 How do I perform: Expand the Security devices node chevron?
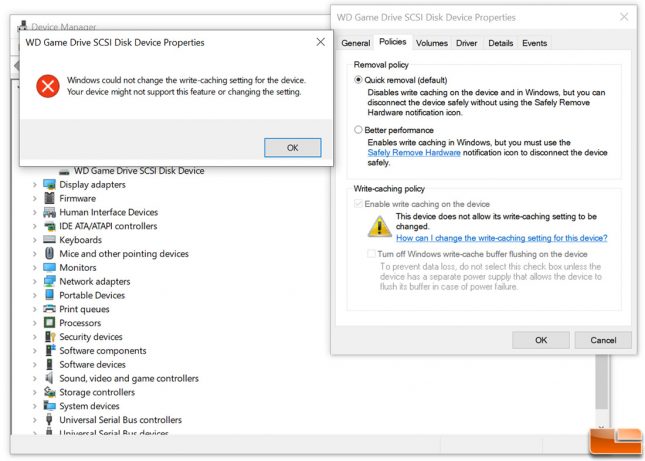[x=35, y=337]
